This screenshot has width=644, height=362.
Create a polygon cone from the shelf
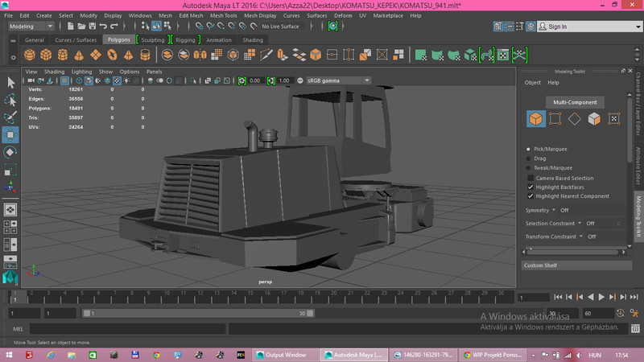coord(79,55)
